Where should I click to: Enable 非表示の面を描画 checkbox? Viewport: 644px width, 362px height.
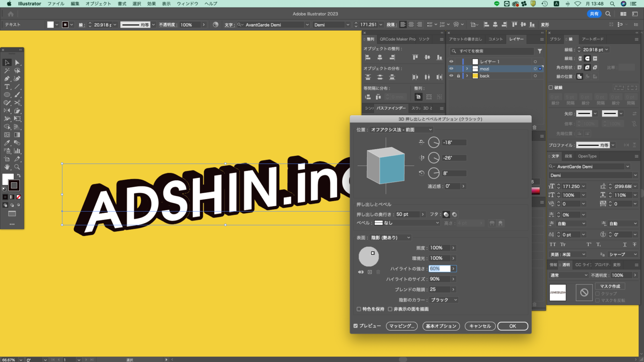[390, 309]
